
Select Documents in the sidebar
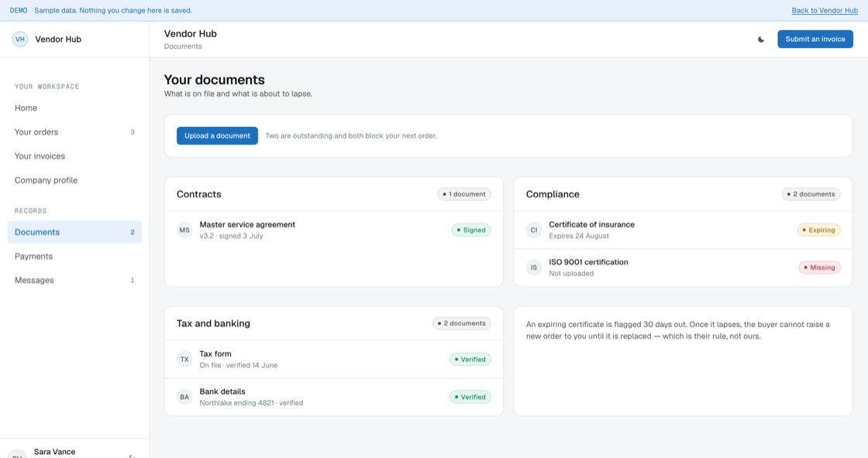pyautogui.click(x=74, y=232)
